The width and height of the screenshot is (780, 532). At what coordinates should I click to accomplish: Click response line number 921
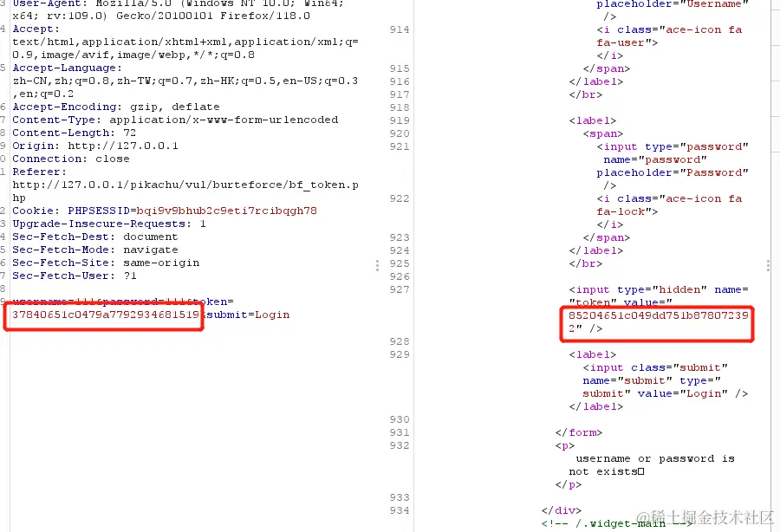tap(400, 146)
